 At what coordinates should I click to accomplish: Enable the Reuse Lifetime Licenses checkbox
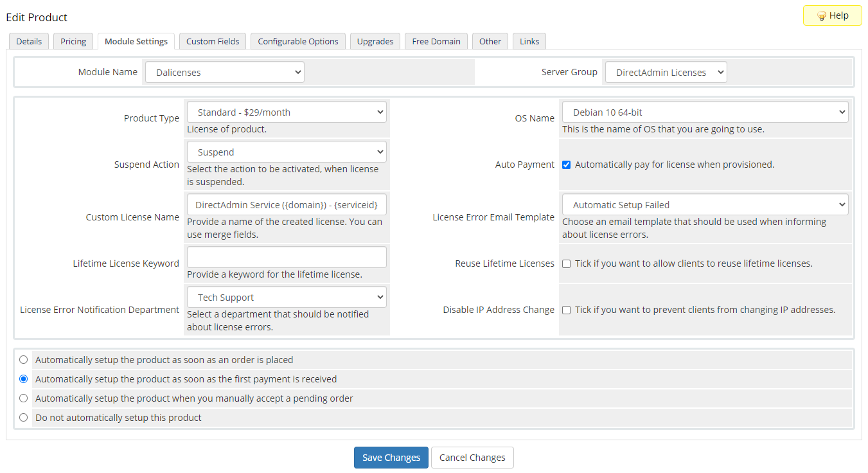point(566,263)
